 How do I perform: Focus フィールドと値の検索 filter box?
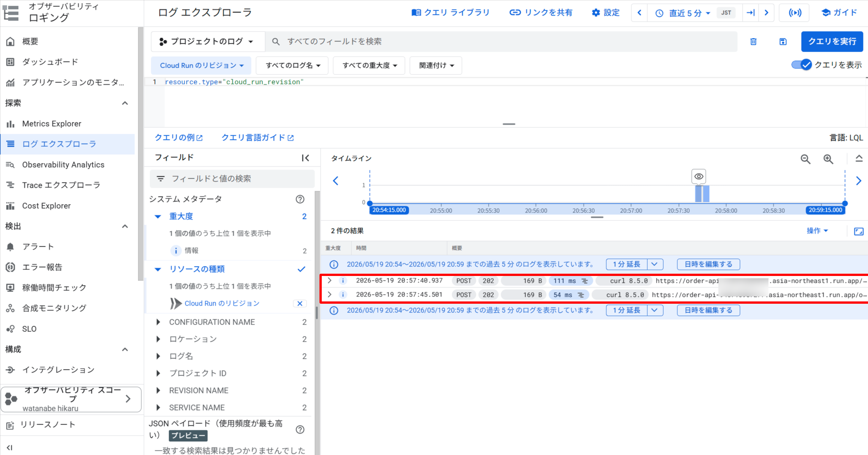232,179
